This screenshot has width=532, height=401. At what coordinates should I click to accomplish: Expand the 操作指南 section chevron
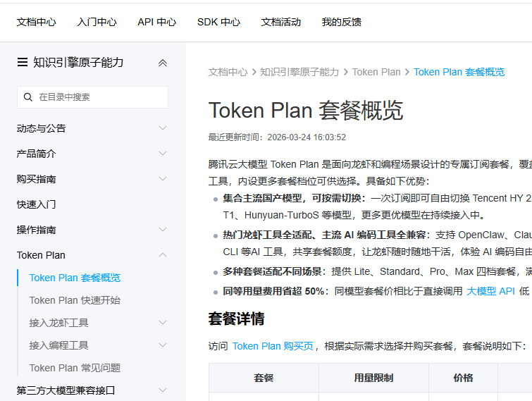[163, 230]
